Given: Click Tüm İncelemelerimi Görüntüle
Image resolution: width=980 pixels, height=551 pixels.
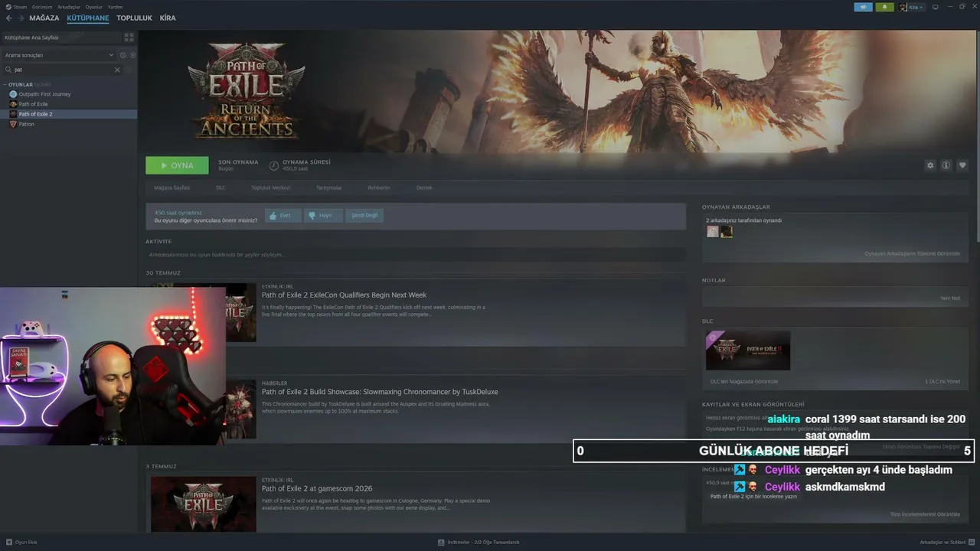Looking at the screenshot, I should point(925,514).
